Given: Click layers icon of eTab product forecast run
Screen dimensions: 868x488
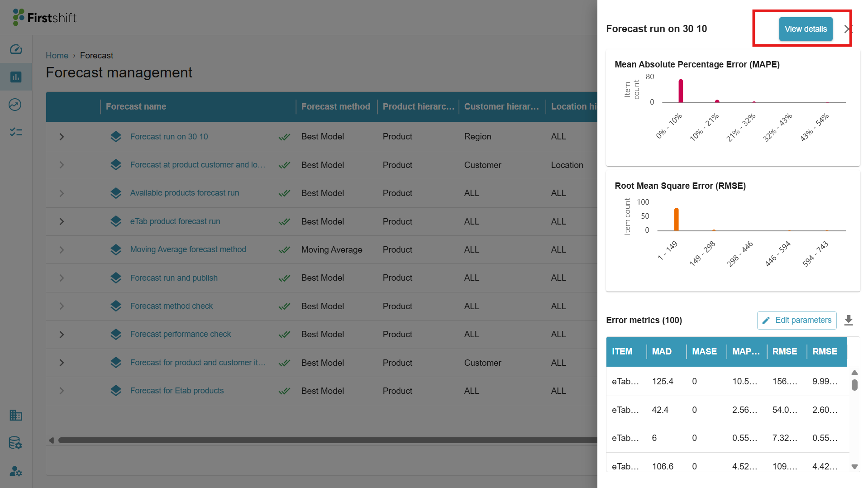Looking at the screenshot, I should (116, 221).
